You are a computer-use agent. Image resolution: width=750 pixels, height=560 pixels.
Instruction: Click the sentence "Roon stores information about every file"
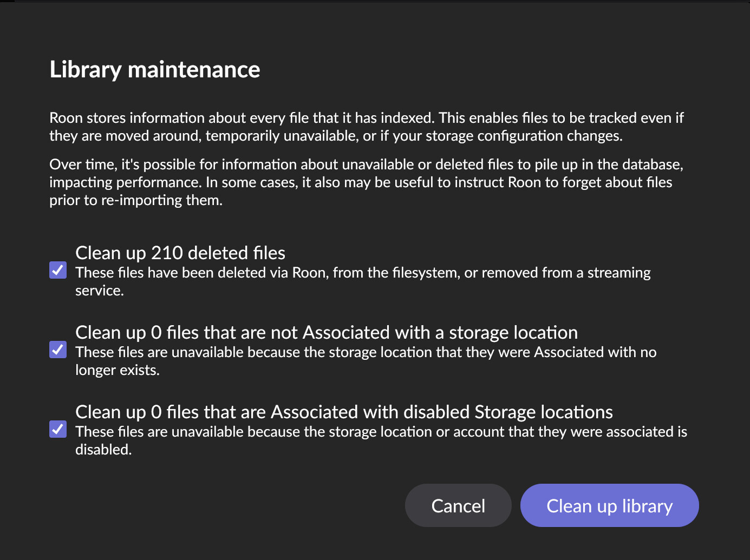(242, 118)
